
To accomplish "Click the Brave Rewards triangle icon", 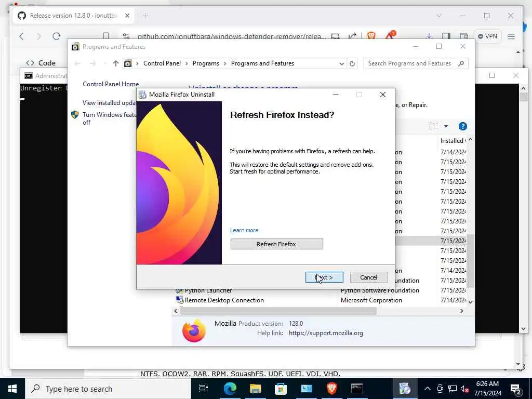I will click(390, 35).
